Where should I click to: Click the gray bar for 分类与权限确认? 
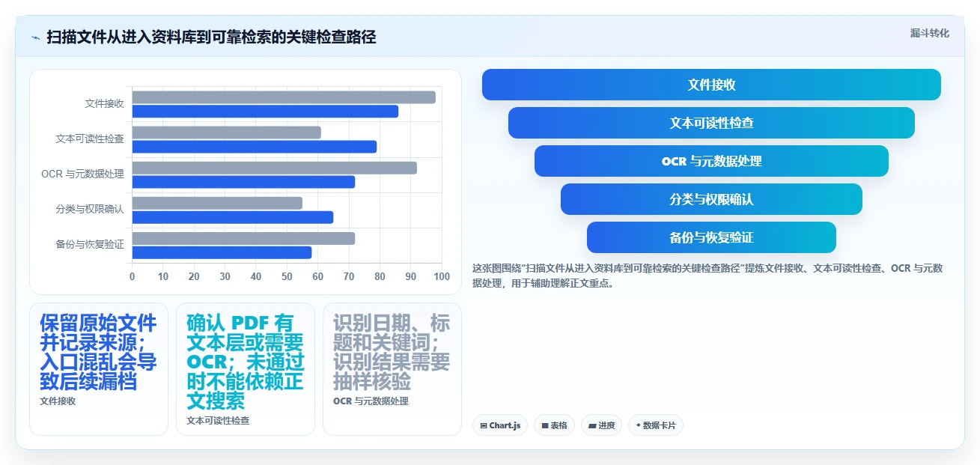(217, 203)
